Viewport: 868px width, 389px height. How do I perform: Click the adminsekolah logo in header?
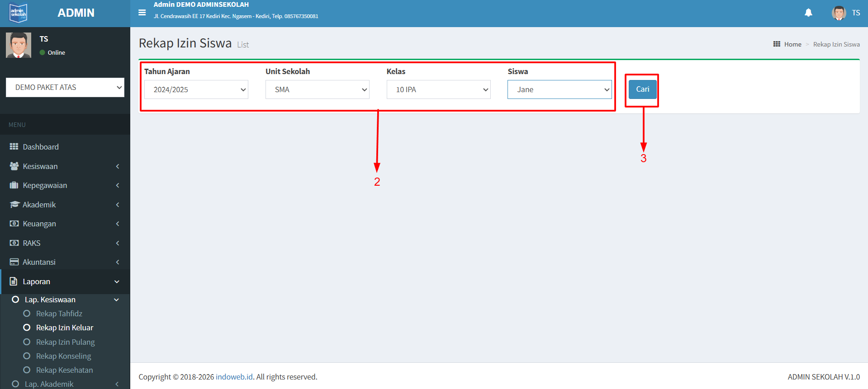click(x=19, y=13)
